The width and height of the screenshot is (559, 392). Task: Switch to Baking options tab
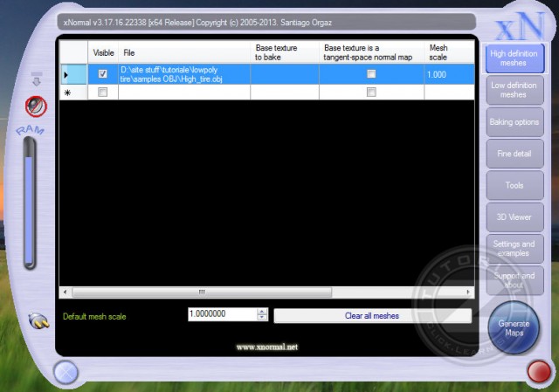(514, 122)
